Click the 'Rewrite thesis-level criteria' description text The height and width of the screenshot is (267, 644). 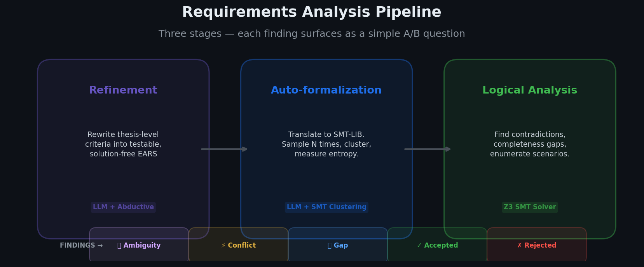(123, 144)
